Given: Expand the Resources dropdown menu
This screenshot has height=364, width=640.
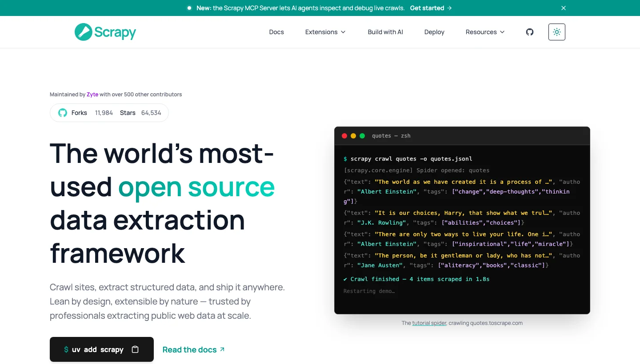Looking at the screenshot, I should (x=485, y=32).
